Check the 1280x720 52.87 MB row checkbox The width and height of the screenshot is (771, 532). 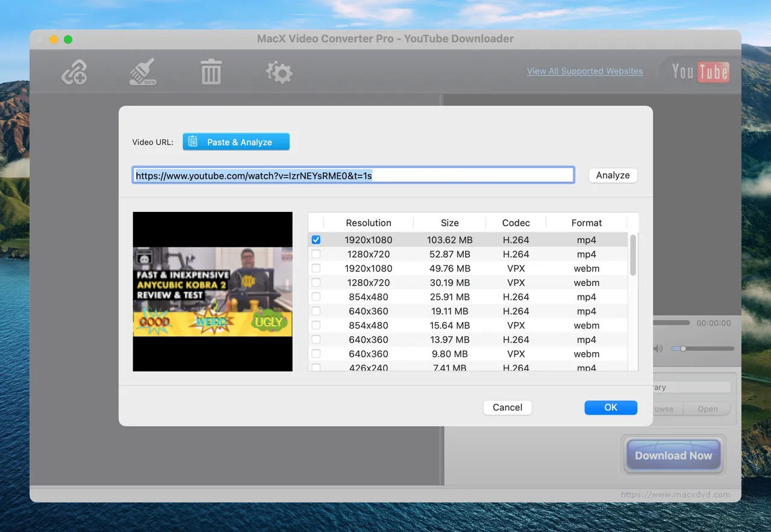tap(316, 254)
